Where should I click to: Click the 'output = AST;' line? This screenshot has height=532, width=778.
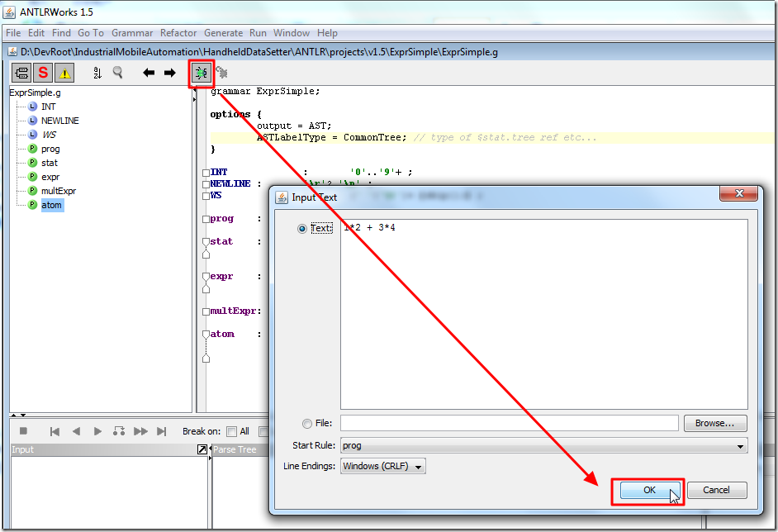click(x=294, y=126)
